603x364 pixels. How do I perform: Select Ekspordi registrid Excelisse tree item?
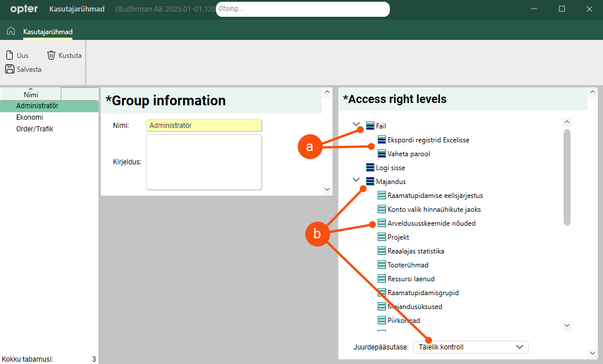click(x=428, y=140)
